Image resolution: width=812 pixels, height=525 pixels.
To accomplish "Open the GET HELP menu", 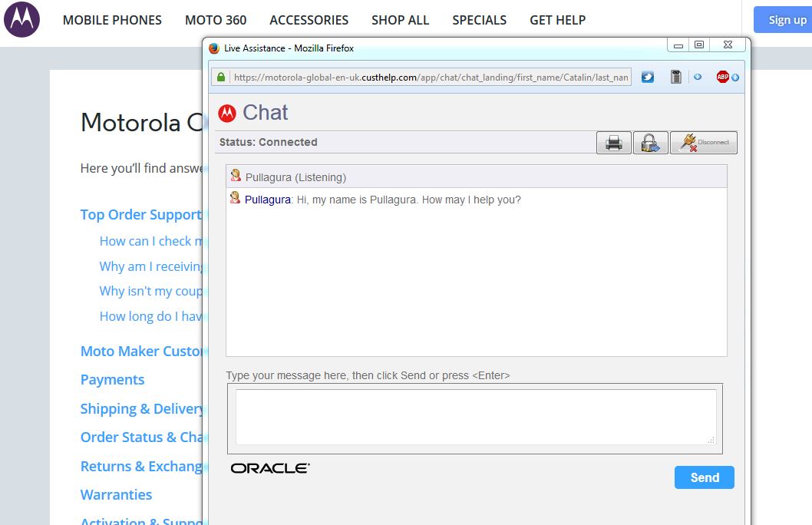I will [x=557, y=20].
